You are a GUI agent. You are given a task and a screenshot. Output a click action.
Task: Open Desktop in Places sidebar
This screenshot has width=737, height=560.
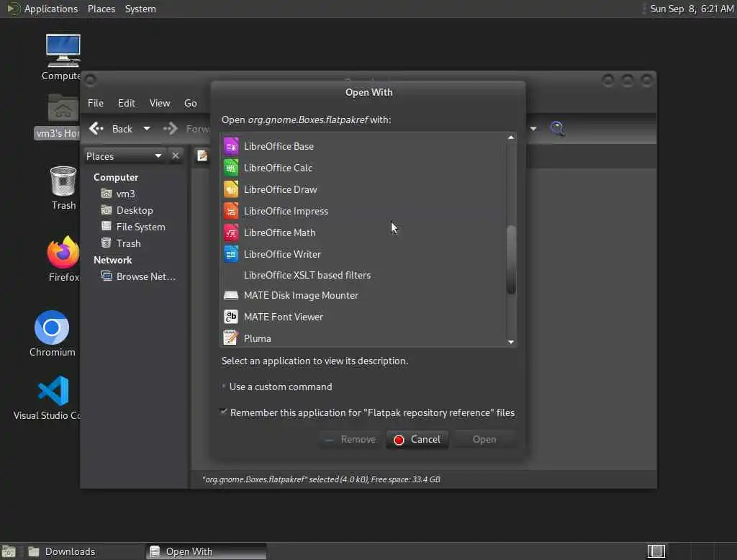click(x=135, y=210)
